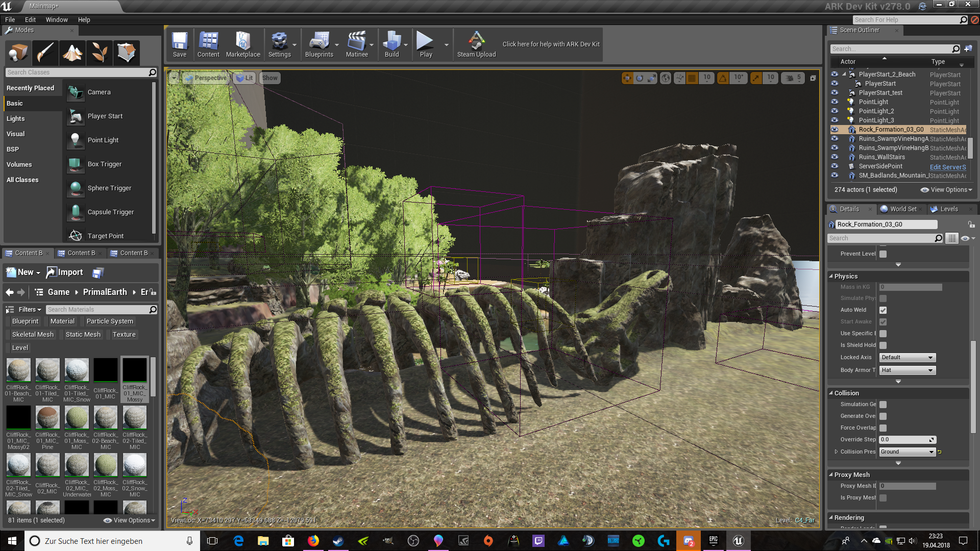
Task: Open the File menu
Action: 10,20
